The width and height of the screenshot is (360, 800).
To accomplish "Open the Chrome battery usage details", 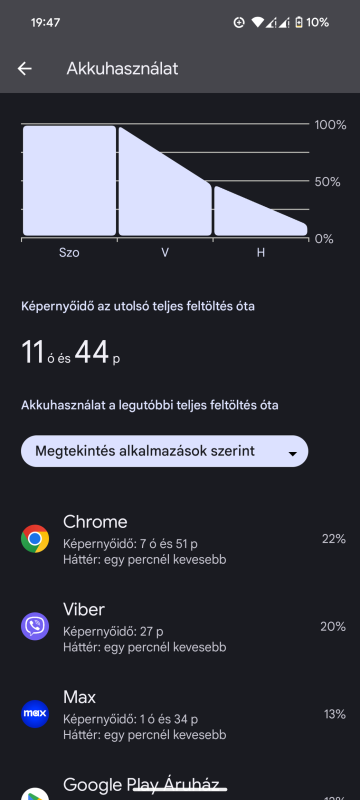I will point(180,539).
